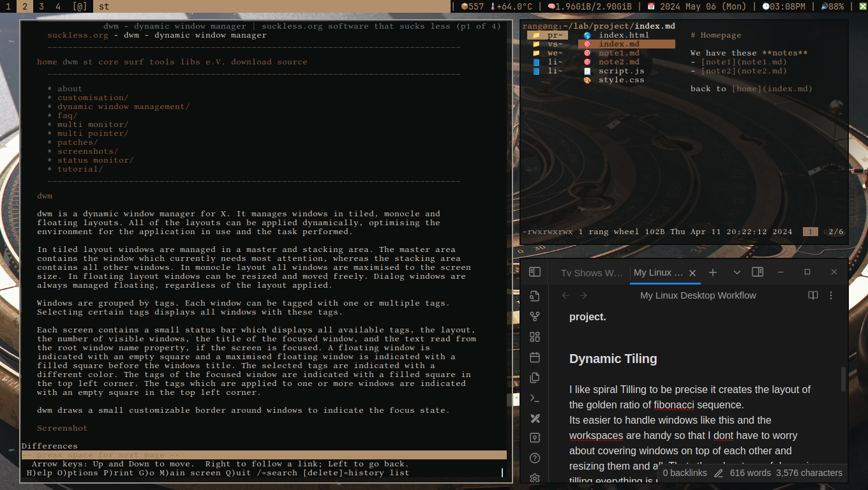Open the tutorial/ link
Screen dimensions: 868x490
click(80, 169)
